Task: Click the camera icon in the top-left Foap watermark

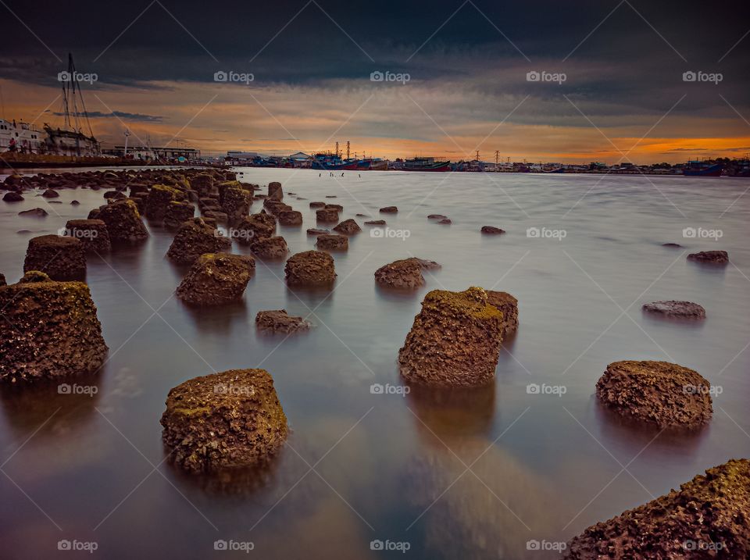Action: [64, 77]
